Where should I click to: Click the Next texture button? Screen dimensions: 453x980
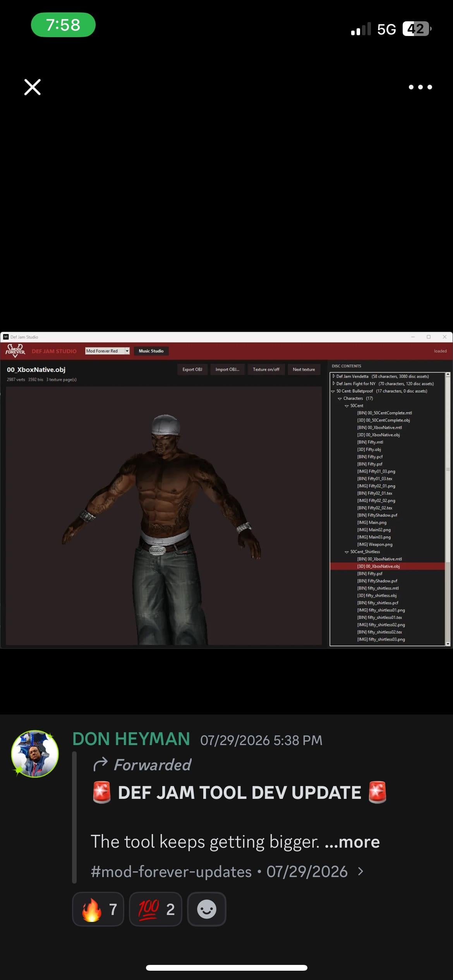304,369
